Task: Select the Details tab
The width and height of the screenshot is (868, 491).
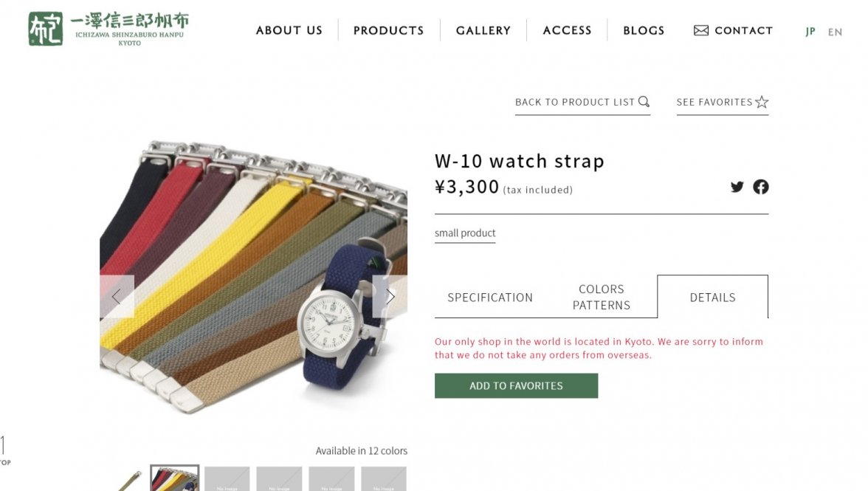Action: click(712, 298)
